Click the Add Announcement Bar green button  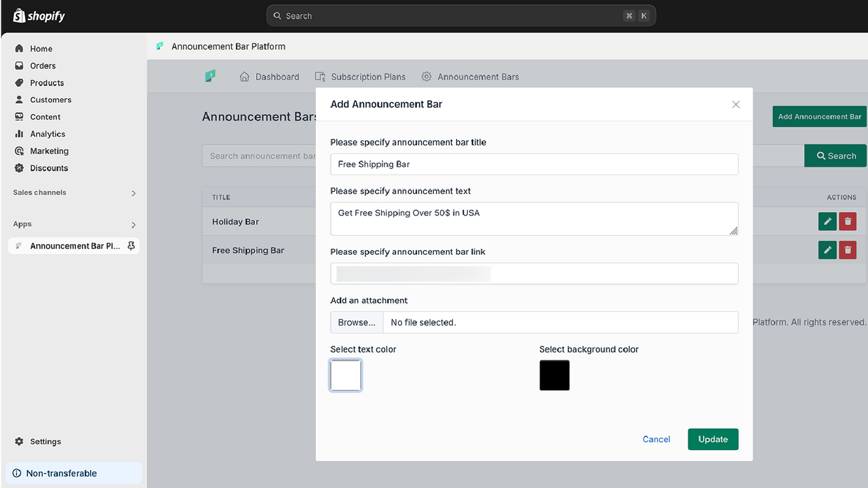pyautogui.click(x=819, y=117)
